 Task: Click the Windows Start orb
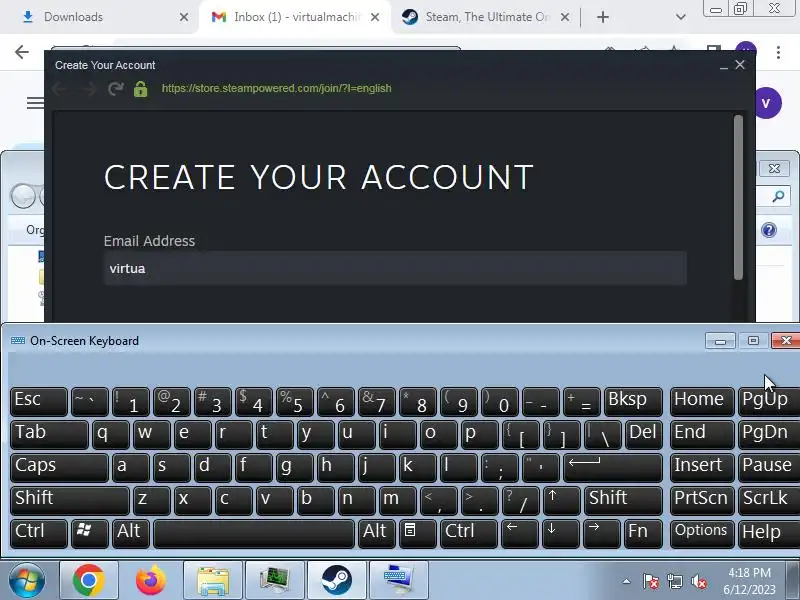pyautogui.click(x=27, y=581)
